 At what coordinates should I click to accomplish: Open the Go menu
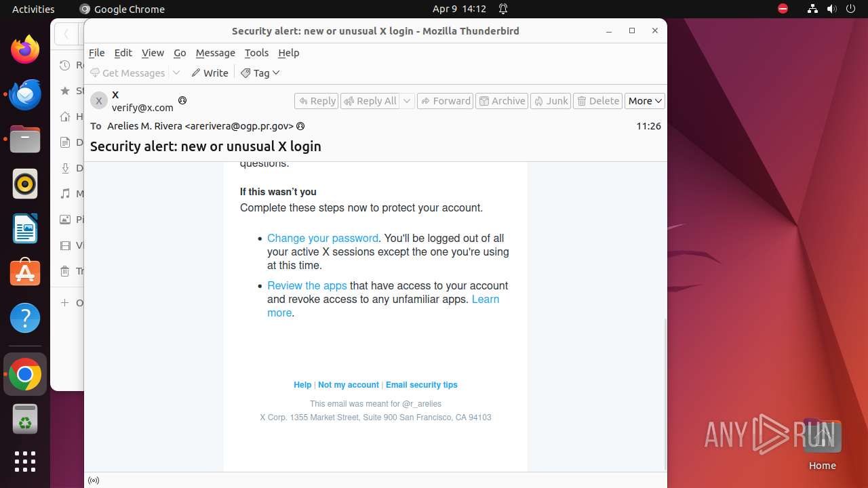point(180,53)
